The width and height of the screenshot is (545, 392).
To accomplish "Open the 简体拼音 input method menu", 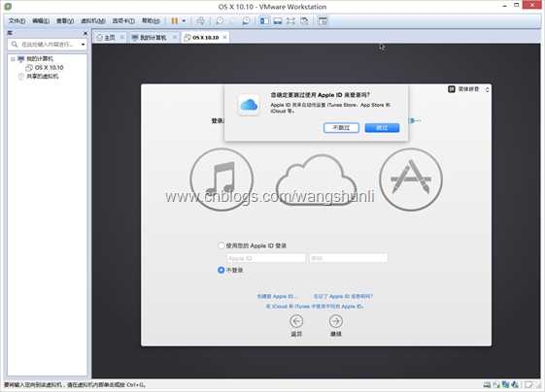I will (468, 89).
